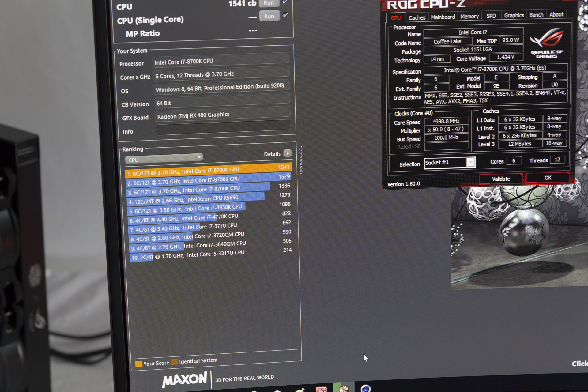Click the orange Your Score legend square
Screen dimensions: 588x392
[139, 364]
